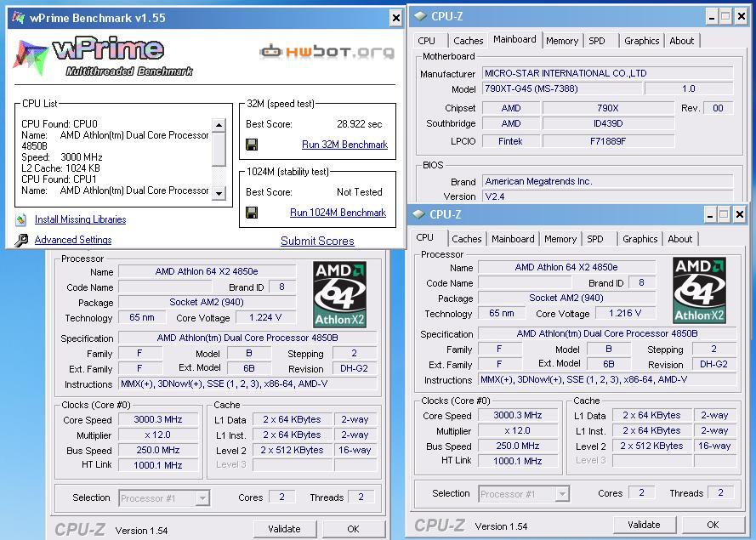The width and height of the screenshot is (756, 540).
Task: Minimize the top CPU-Z window
Action: click(712, 17)
